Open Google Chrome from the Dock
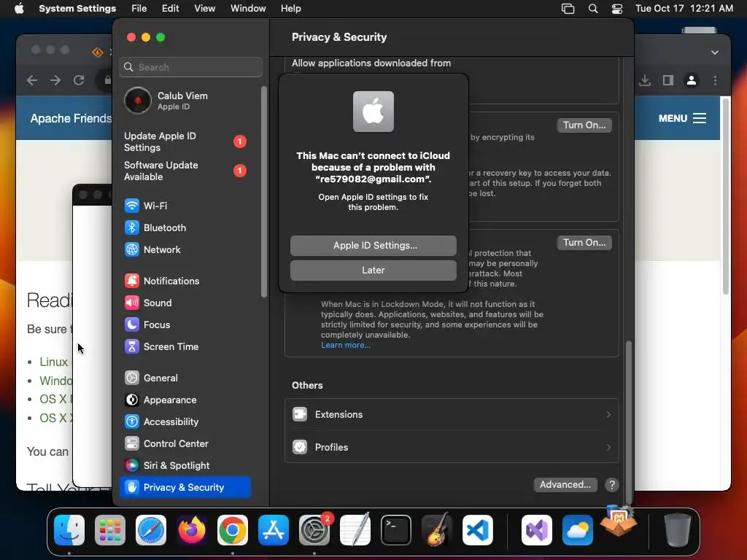Viewport: 747px width, 560px height. (x=233, y=530)
